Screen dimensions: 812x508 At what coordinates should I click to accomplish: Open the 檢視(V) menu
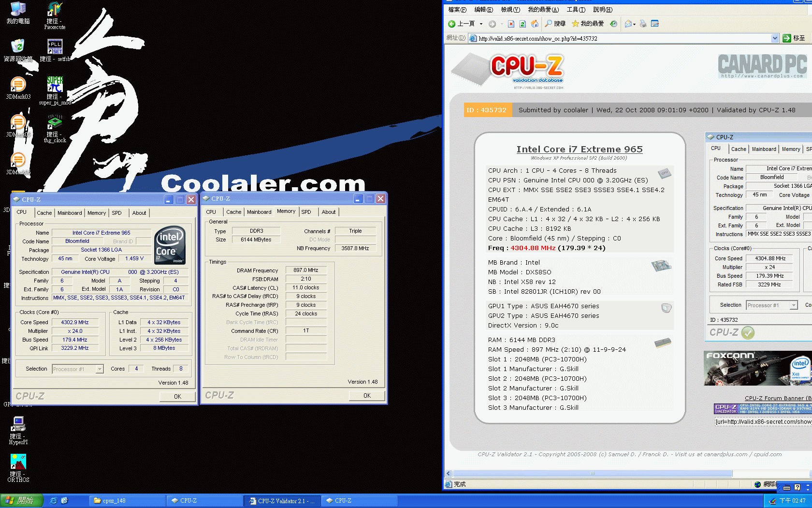(x=510, y=10)
